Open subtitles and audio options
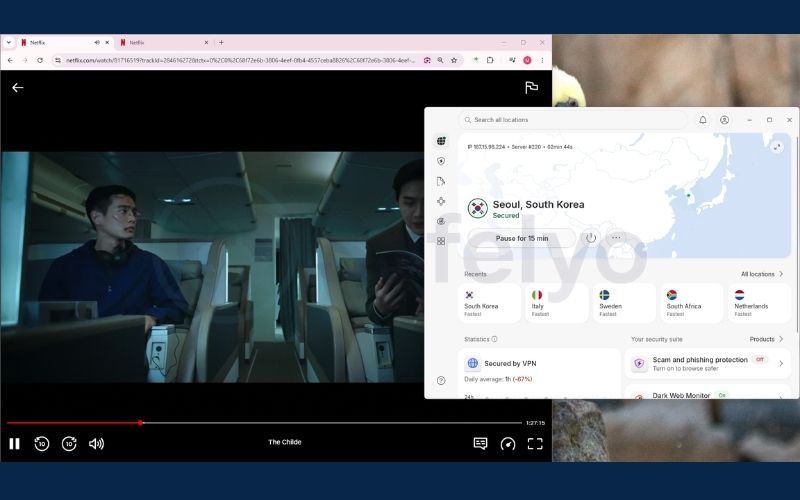Image resolution: width=800 pixels, height=500 pixels. click(x=480, y=444)
